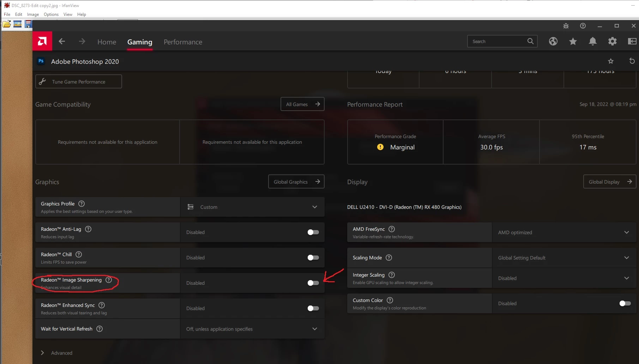639x364 pixels.
Task: Open help question mark in title bar
Action: point(583,26)
